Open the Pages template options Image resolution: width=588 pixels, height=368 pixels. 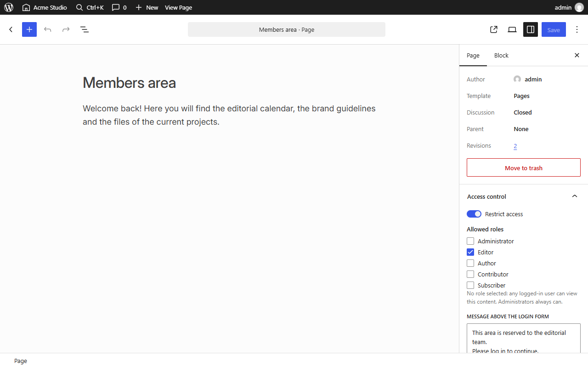point(521,96)
